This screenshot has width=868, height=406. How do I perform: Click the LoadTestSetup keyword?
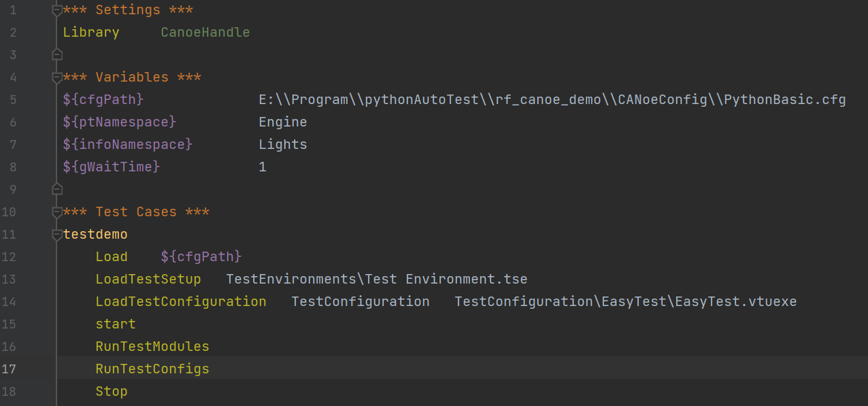click(x=148, y=280)
